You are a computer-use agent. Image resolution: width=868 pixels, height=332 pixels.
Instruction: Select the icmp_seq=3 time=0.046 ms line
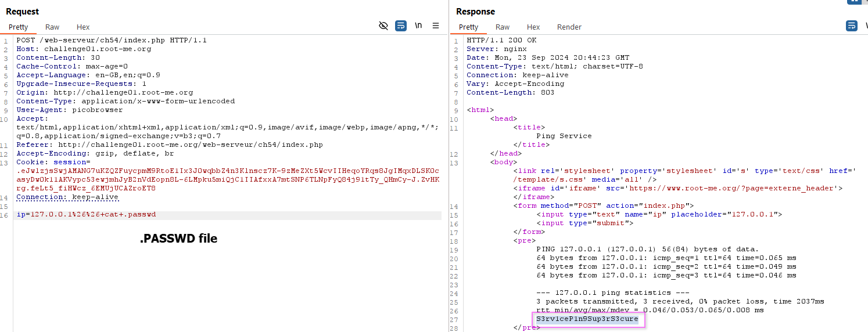click(x=666, y=275)
